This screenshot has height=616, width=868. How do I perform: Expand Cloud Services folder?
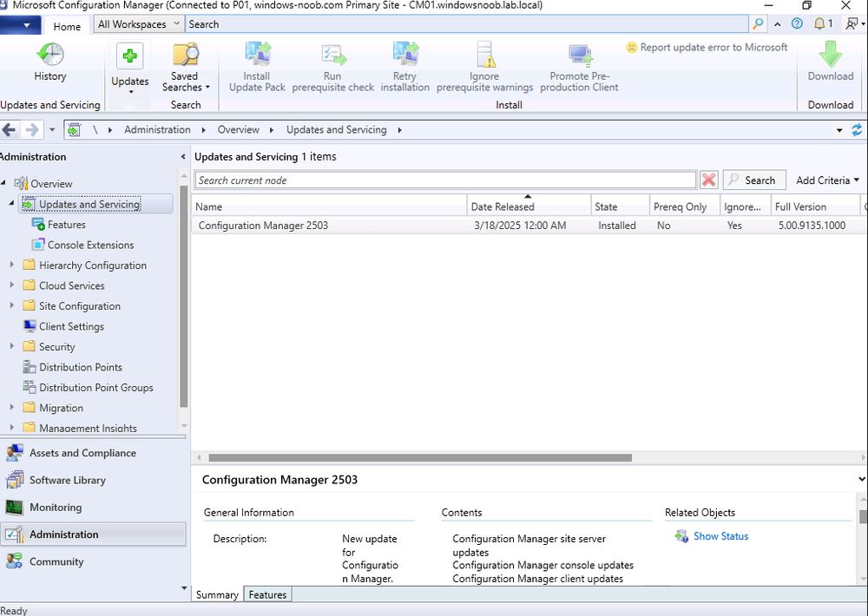pos(11,285)
